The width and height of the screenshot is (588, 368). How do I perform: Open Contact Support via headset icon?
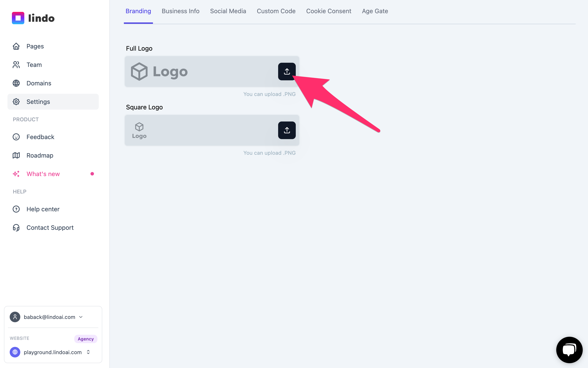(16, 228)
